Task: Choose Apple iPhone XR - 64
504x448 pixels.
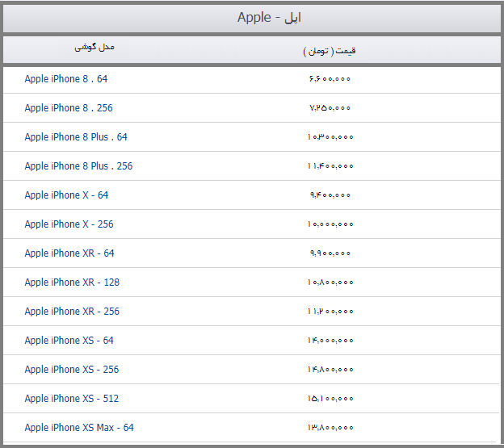Action: pos(69,253)
